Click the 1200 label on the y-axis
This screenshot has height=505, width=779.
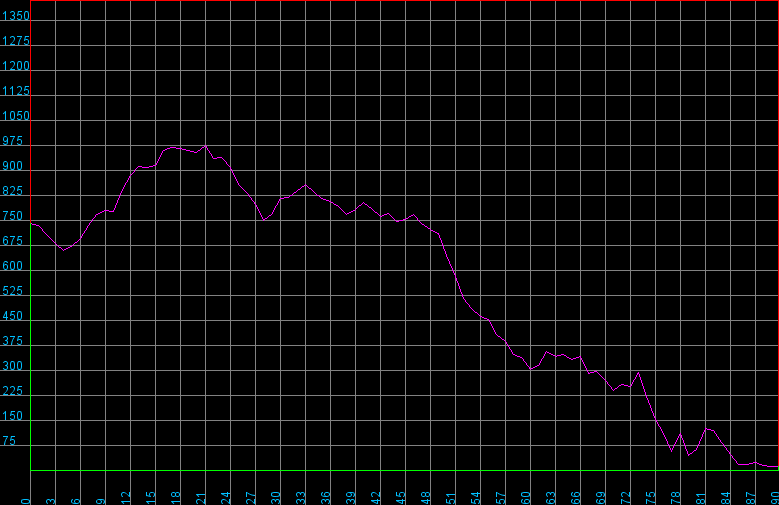click(16, 66)
